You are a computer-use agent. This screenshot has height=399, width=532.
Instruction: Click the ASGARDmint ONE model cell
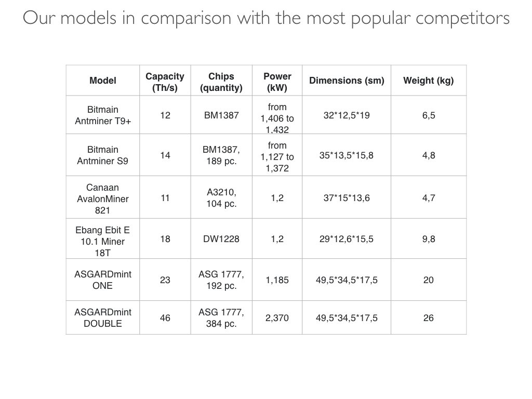click(103, 280)
